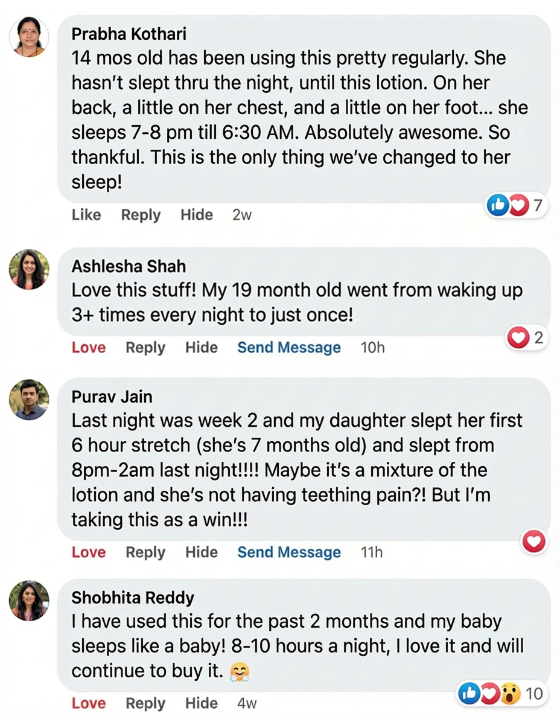
Task: Toggle Love on Ashlesha Shah's comment
Action: pos(89,348)
